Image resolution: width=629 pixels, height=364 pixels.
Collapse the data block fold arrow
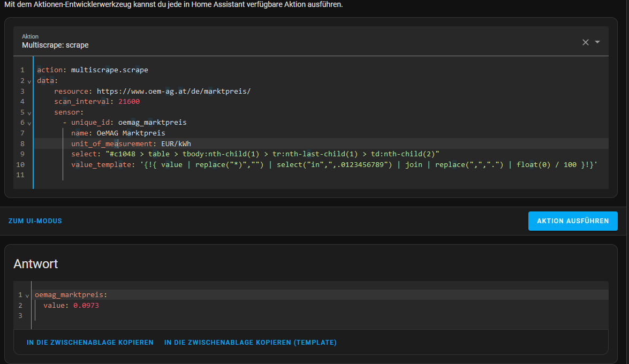[29, 81]
